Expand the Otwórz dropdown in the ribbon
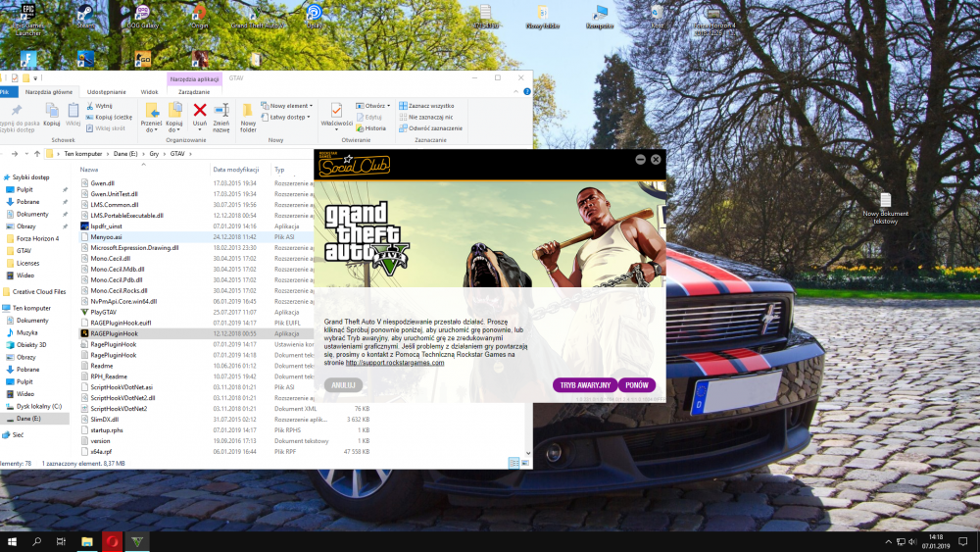Screen dimensions: 980x552 coord(373,106)
